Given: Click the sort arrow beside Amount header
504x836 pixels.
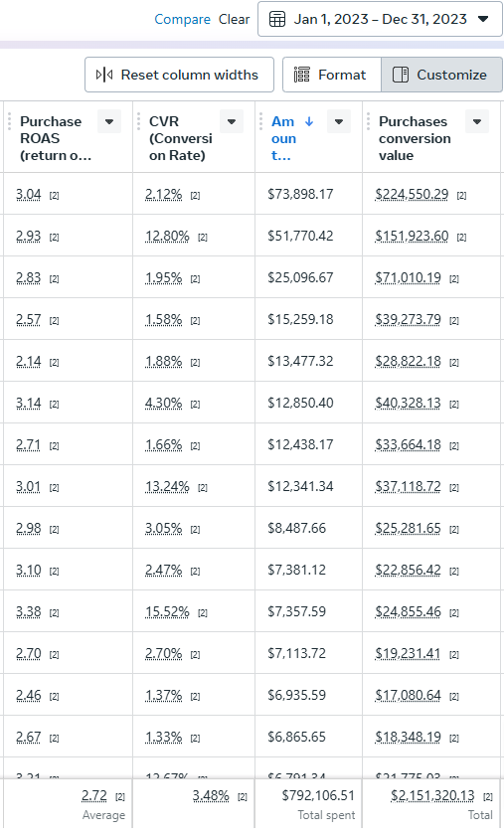Looking at the screenshot, I should coord(309,121).
